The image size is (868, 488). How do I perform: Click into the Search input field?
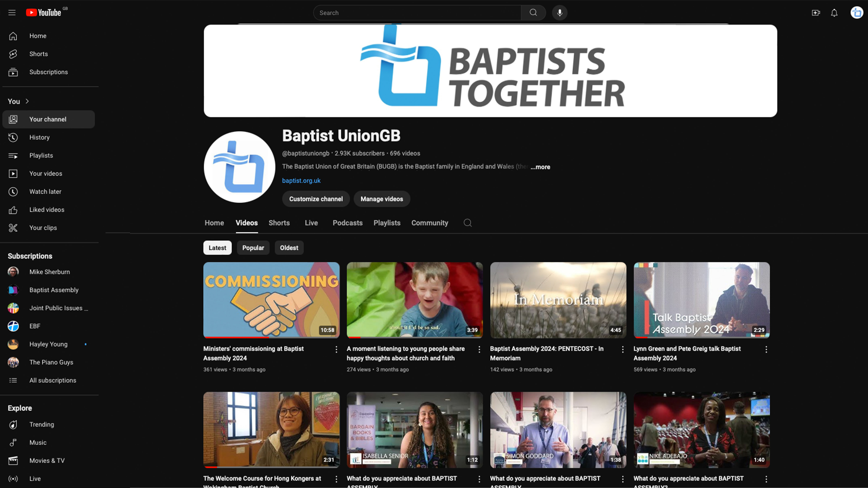click(x=417, y=13)
